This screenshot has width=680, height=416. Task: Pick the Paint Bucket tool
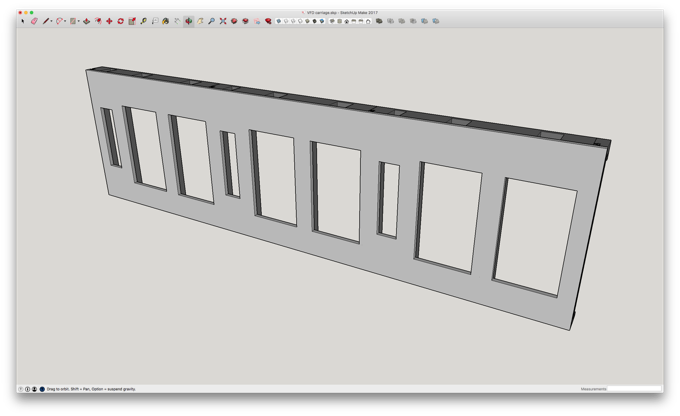click(x=166, y=21)
